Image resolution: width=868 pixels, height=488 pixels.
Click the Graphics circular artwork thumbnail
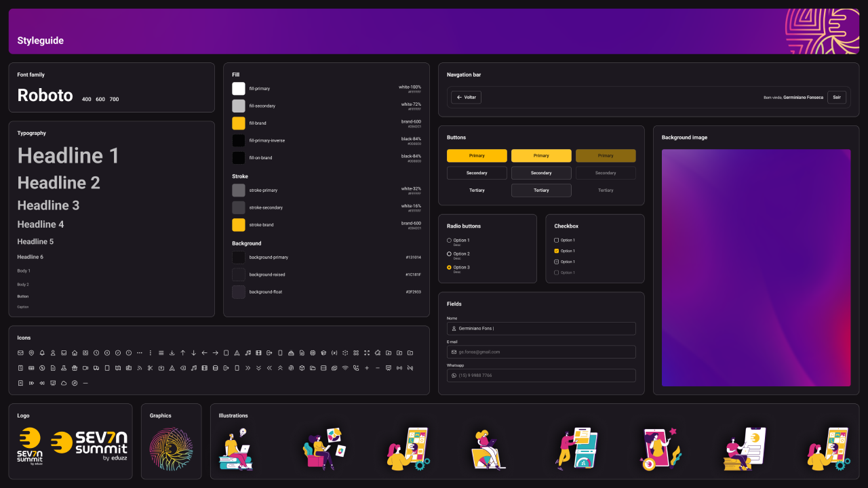171,449
